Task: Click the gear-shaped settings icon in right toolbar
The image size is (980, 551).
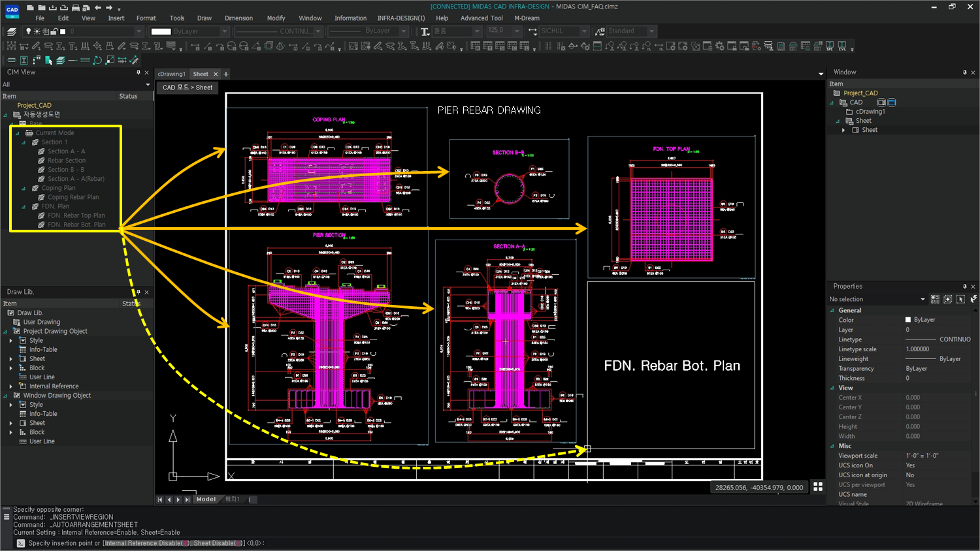Action: (x=720, y=46)
